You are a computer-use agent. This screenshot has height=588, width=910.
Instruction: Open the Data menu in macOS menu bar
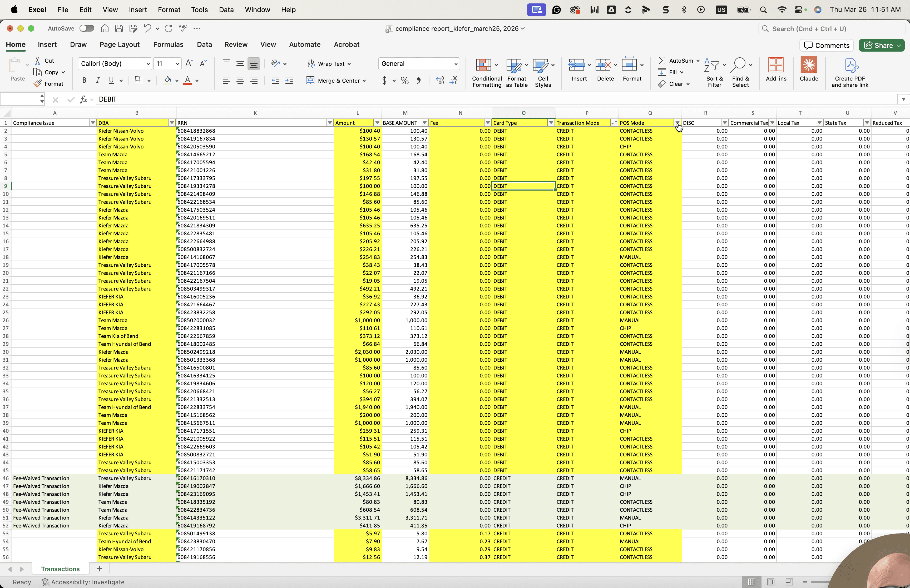[226, 9]
